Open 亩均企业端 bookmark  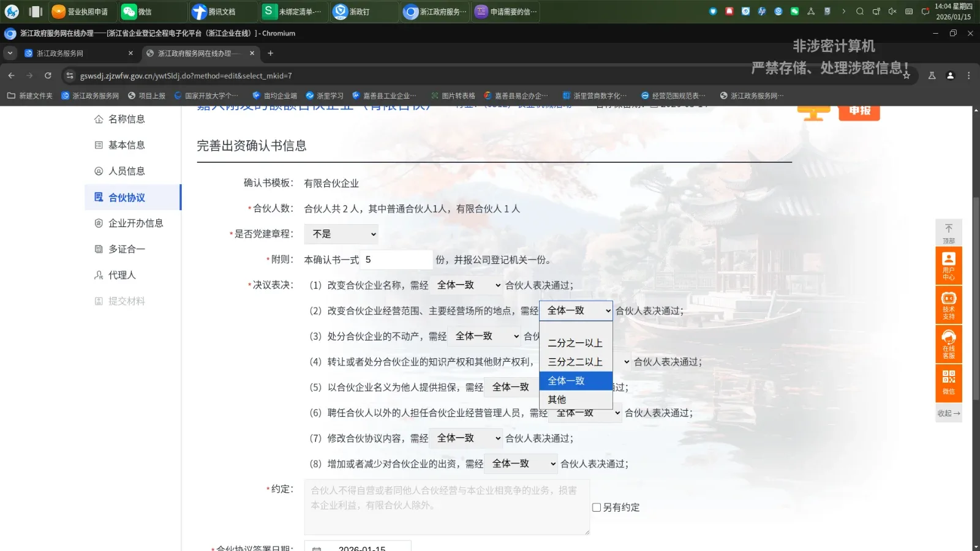275,96
